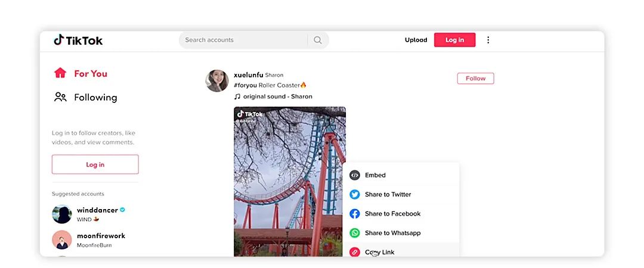The width and height of the screenshot is (644, 268).
Task: Click the Twitter bird icon
Action: click(x=354, y=195)
